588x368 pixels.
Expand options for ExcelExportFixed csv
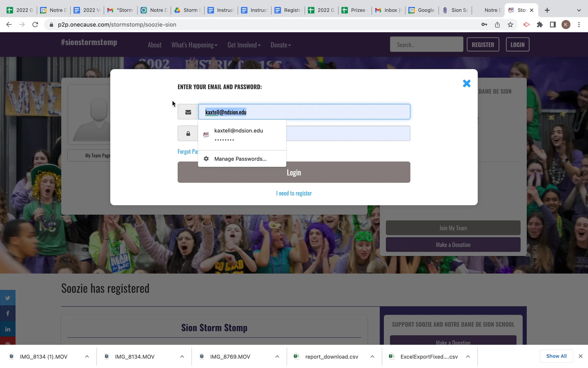click(x=468, y=357)
